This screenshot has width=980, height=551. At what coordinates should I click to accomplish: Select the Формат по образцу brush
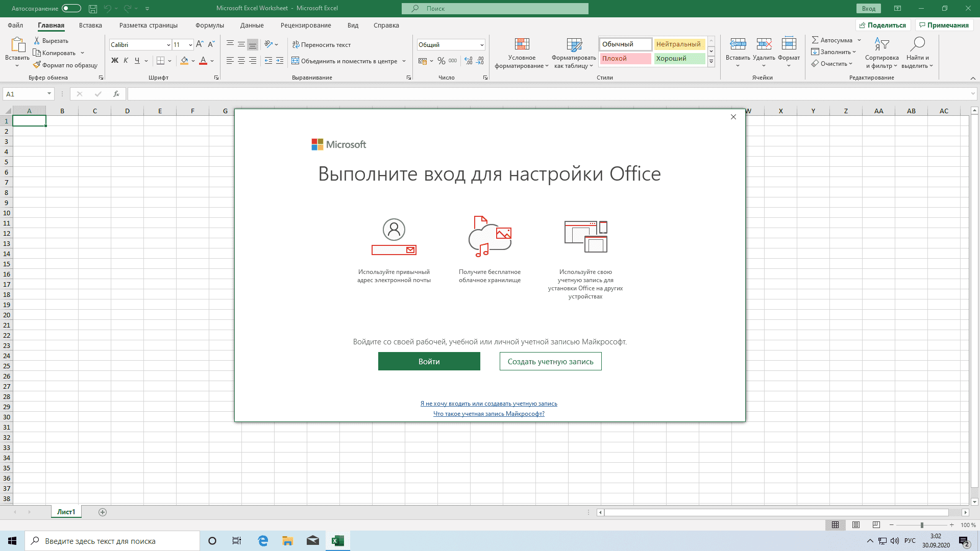point(65,65)
